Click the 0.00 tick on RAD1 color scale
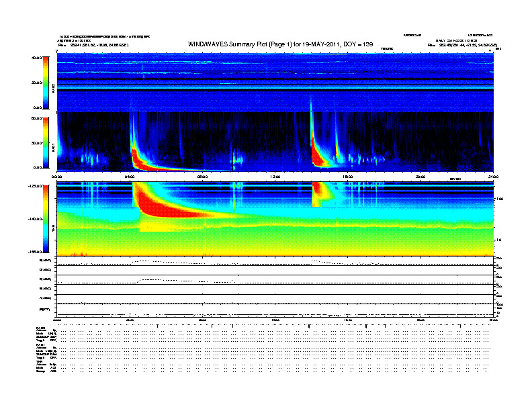Image resolution: width=532 pixels, height=411 pixels. (38, 167)
